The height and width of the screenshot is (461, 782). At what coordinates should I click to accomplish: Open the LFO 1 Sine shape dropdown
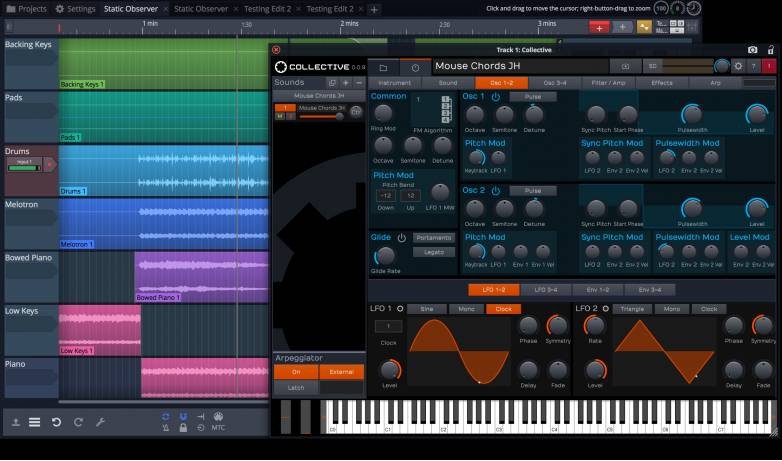(426, 309)
